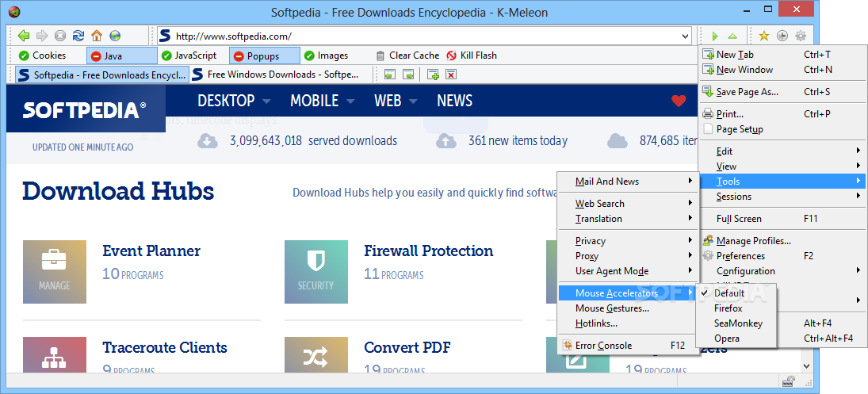Open Page Setup from the menu
Viewport: 868px width, 394px height.
coord(782,129)
